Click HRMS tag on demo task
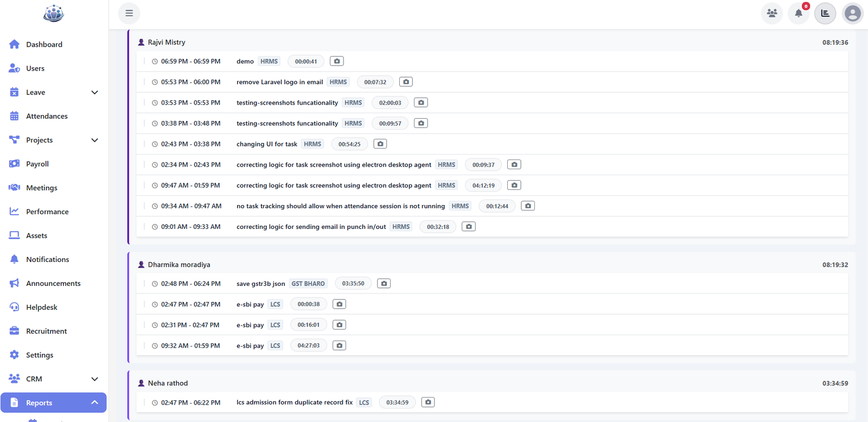 pos(269,61)
